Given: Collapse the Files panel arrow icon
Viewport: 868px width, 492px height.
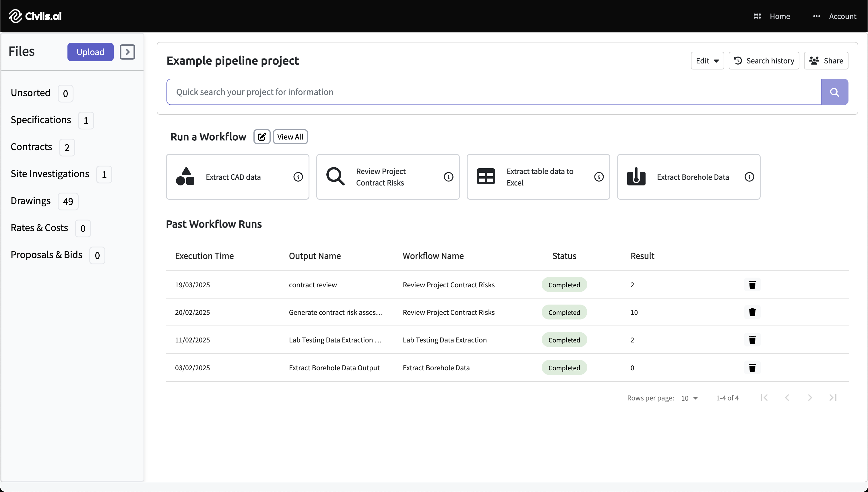Looking at the screenshot, I should [127, 52].
